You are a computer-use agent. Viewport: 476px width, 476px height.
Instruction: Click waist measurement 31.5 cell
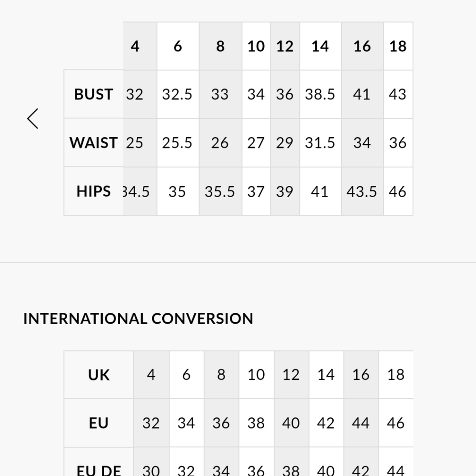[x=320, y=143]
